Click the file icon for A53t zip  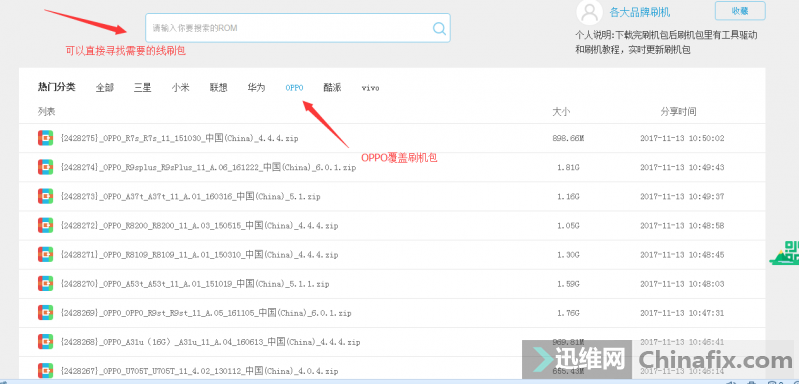pos(45,283)
